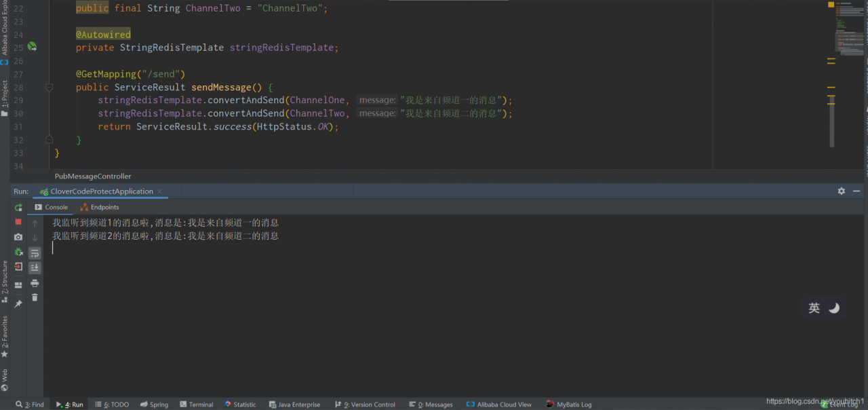Click the Rerun application icon
The image size is (868, 410).
pos(18,208)
